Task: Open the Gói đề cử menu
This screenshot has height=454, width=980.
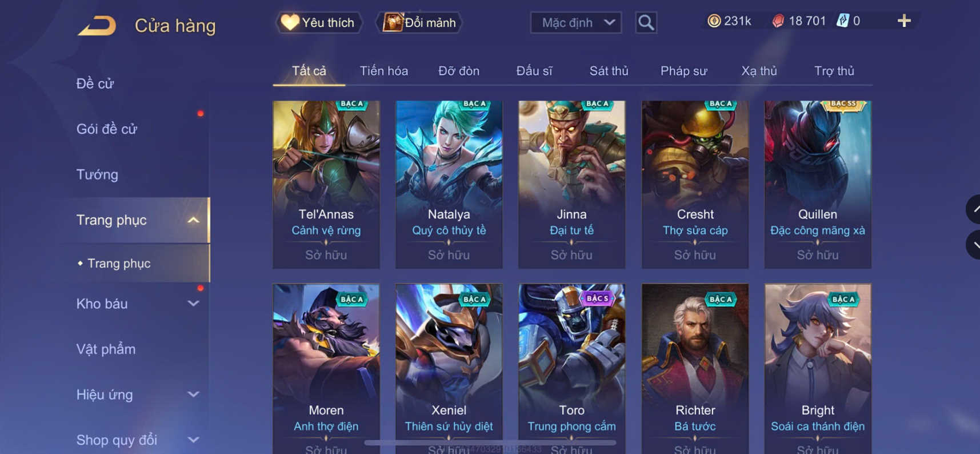Action: pyautogui.click(x=107, y=129)
